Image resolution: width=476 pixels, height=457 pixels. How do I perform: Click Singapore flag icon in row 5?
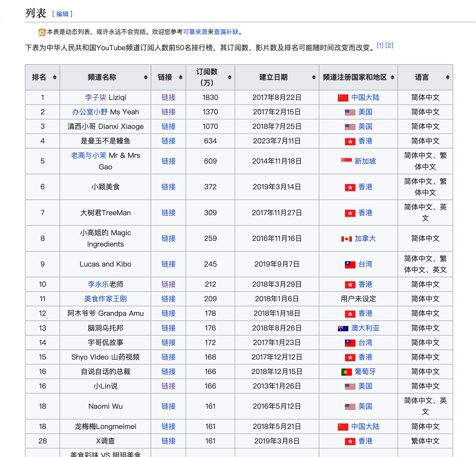tap(346, 161)
